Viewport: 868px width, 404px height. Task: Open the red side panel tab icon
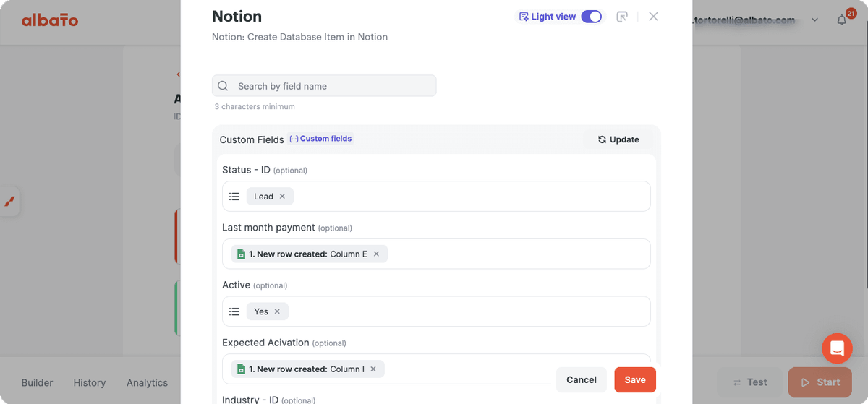[9, 201]
